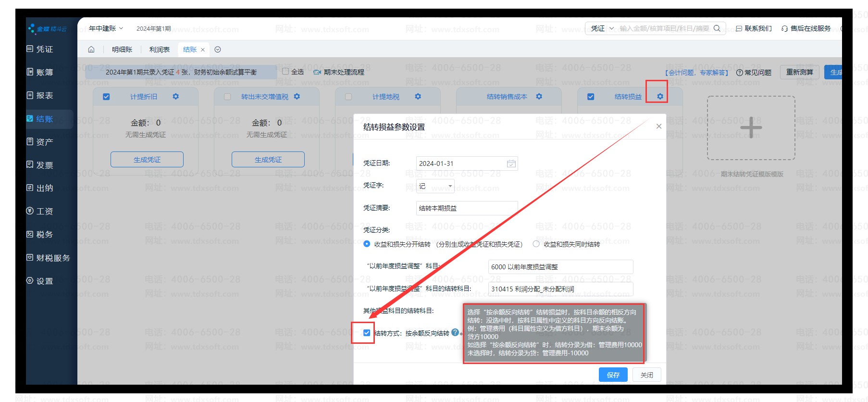
Task: Uncheck the 按余额反向结转 checkbox
Action: (367, 333)
